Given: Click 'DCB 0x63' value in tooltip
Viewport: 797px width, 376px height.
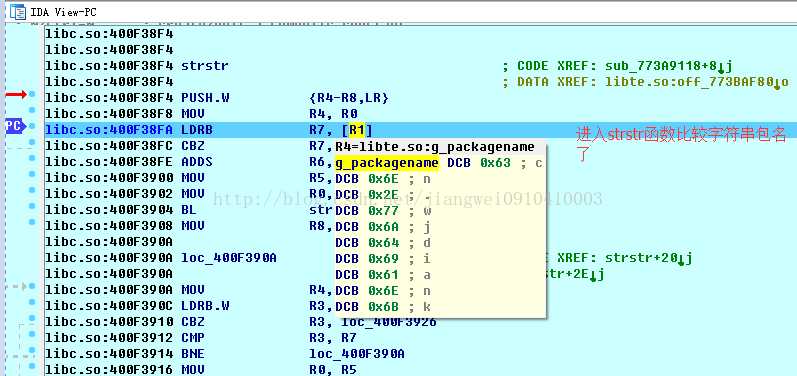Looking at the screenshot, I should click(479, 163).
